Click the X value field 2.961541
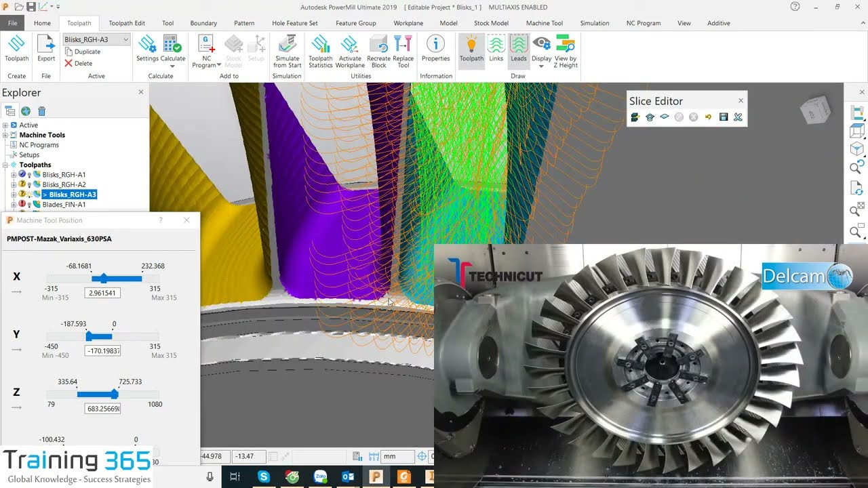This screenshot has width=868, height=488. point(102,293)
